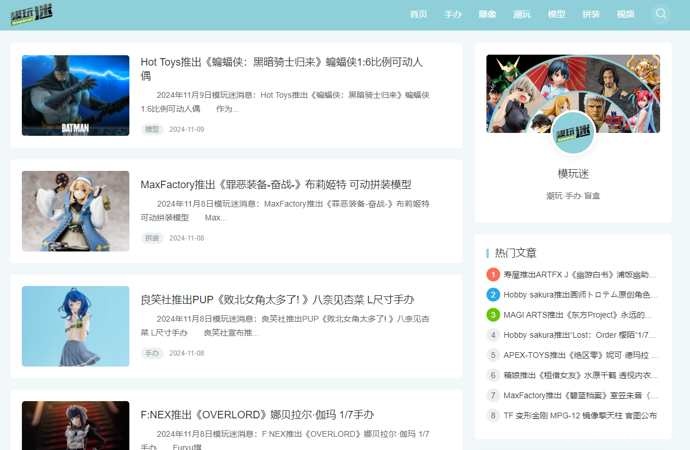This screenshot has height=450, width=690.
Task: Open the MaxFactory 布莉姬特 article title
Action: (275, 185)
